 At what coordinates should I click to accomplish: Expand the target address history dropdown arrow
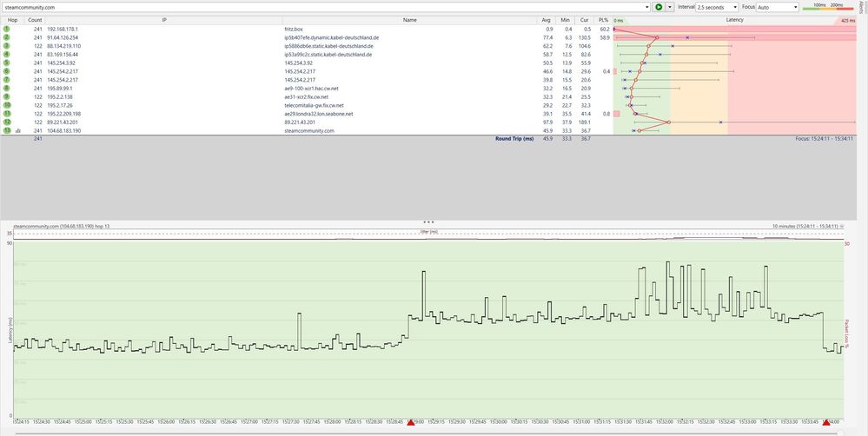pos(647,7)
